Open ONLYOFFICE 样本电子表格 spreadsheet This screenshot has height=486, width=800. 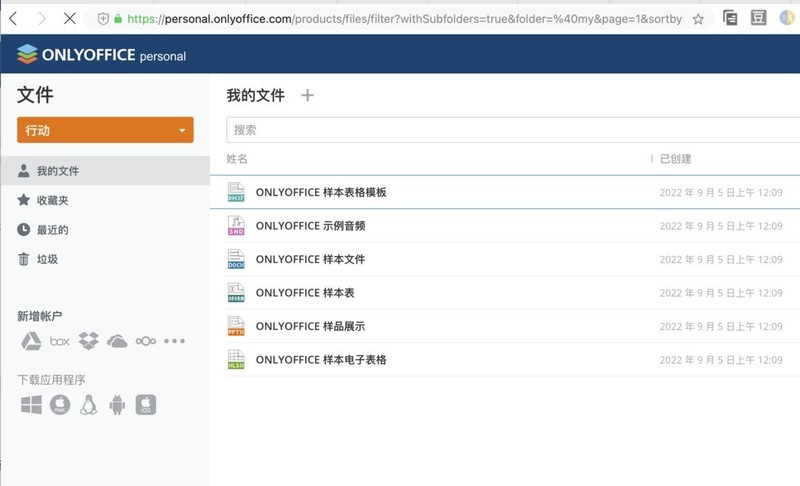pyautogui.click(x=321, y=360)
